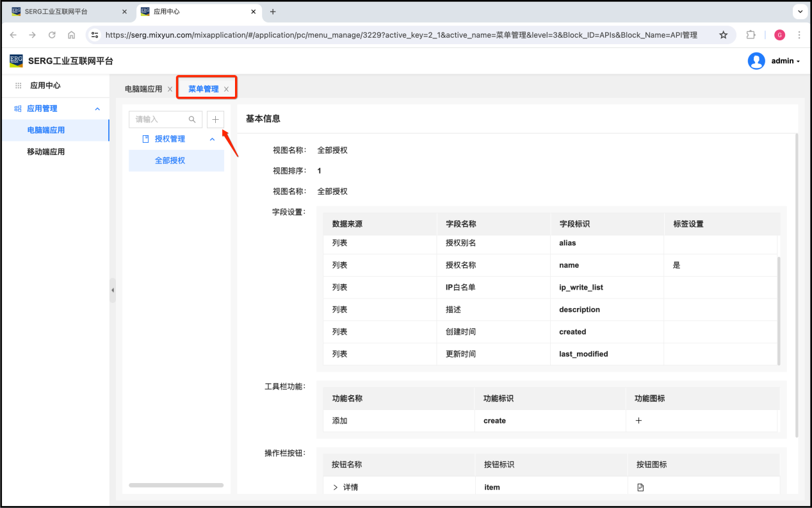Screen dimensions: 812x508
Task: Click the plus icon beside the search box
Action: click(x=215, y=120)
